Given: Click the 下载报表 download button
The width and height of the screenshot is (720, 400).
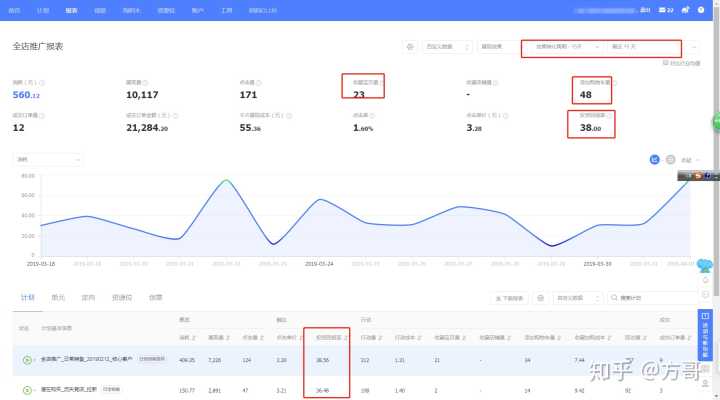Looking at the screenshot, I should [510, 298].
